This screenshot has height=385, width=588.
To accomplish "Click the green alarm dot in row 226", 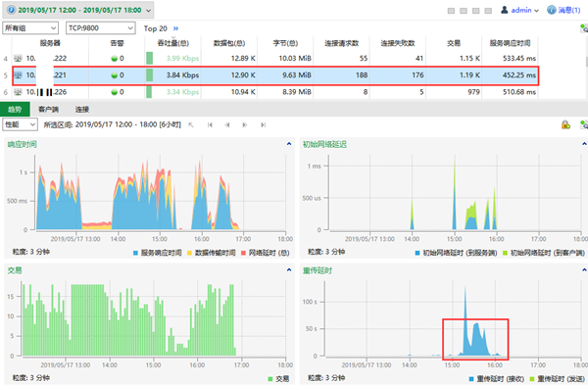I will point(115,92).
